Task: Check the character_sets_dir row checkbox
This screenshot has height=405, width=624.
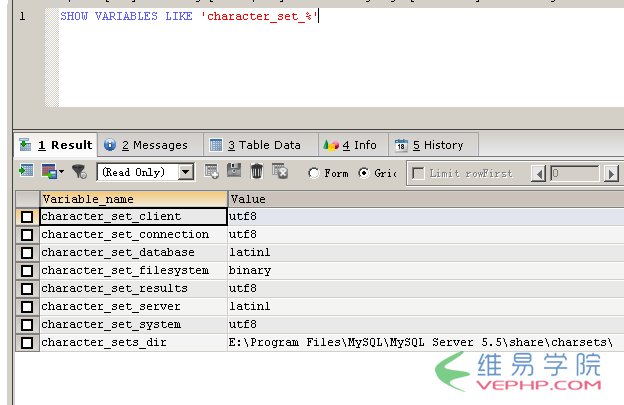Action: (x=27, y=343)
